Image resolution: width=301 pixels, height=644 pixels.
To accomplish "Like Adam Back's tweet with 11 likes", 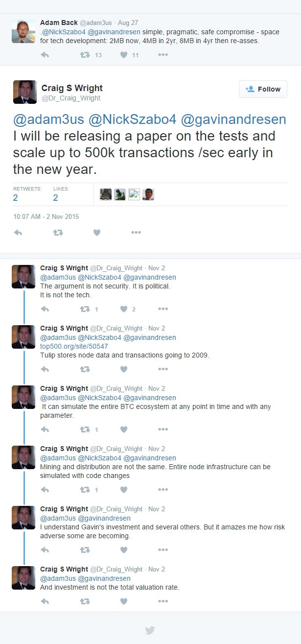I will point(124,55).
